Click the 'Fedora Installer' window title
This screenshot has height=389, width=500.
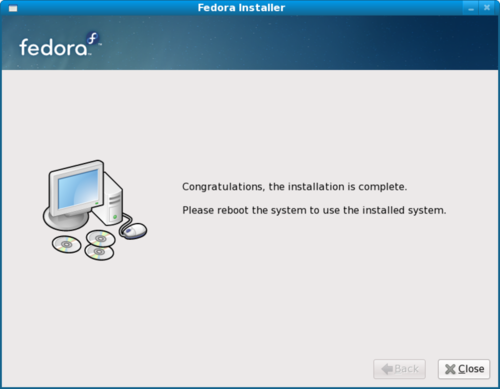[x=241, y=8]
